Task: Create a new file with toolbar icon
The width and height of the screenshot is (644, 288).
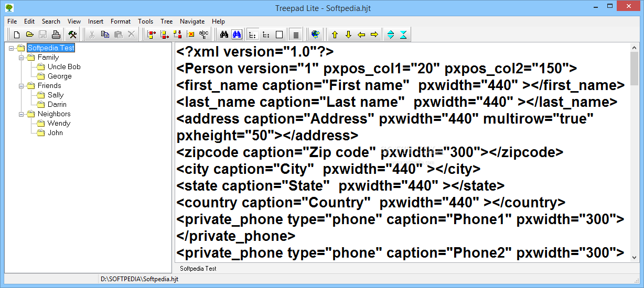Action: pyautogui.click(x=17, y=35)
